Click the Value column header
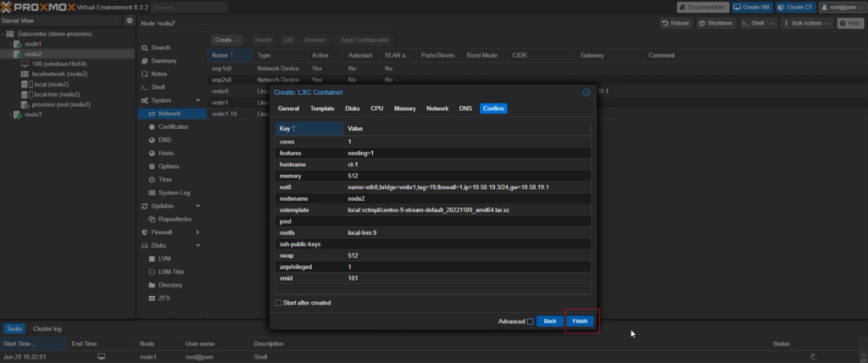The width and height of the screenshot is (868, 363). pos(467,129)
